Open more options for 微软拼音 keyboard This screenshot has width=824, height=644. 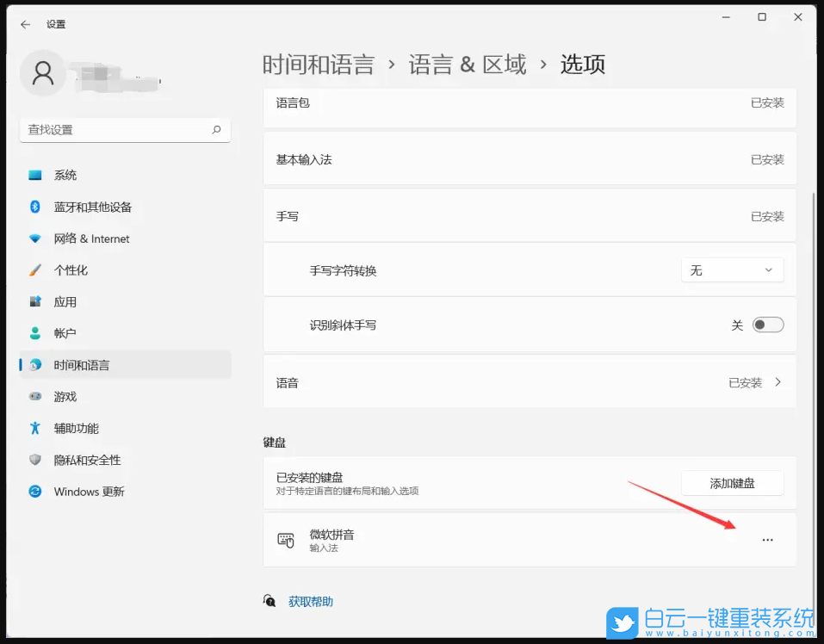(x=767, y=540)
